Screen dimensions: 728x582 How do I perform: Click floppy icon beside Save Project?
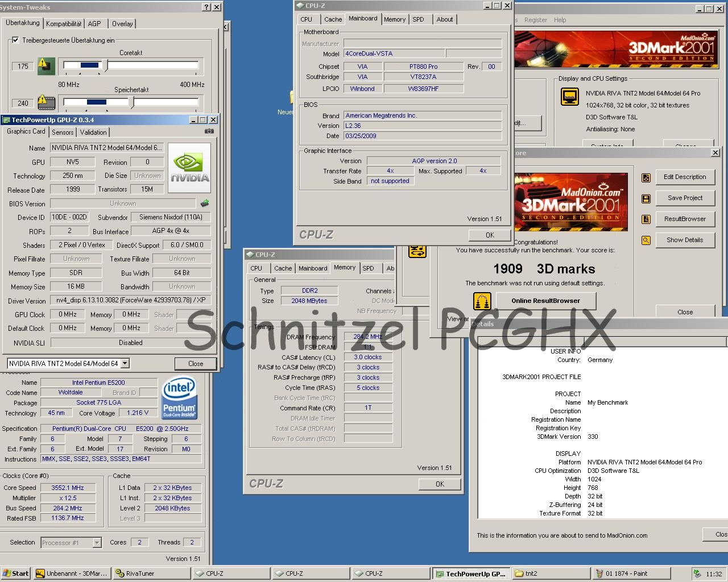tap(646, 198)
